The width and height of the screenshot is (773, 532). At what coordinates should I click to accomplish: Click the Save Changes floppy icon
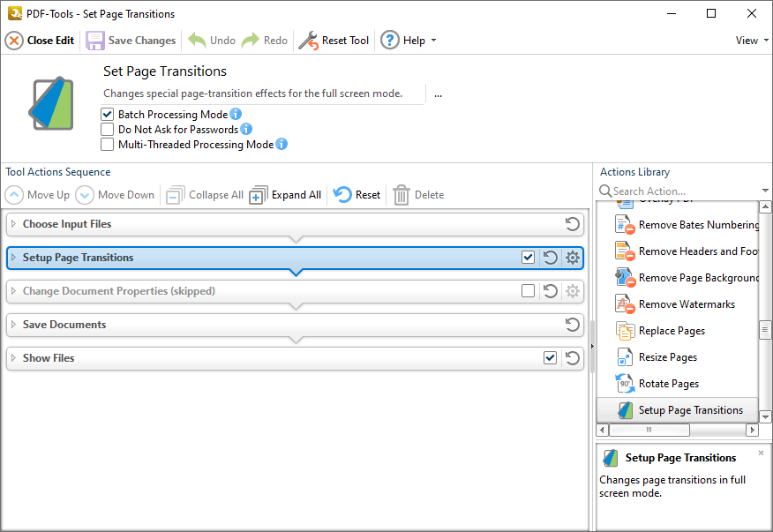(x=95, y=41)
